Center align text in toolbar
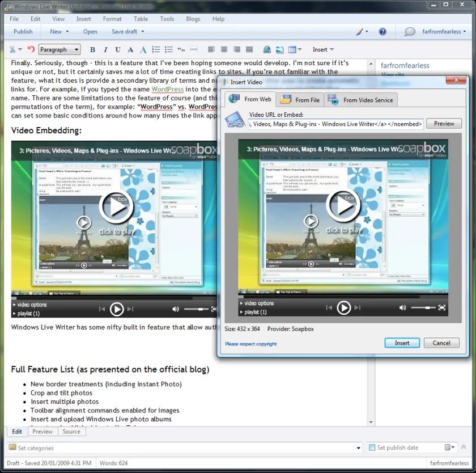 coord(224,49)
